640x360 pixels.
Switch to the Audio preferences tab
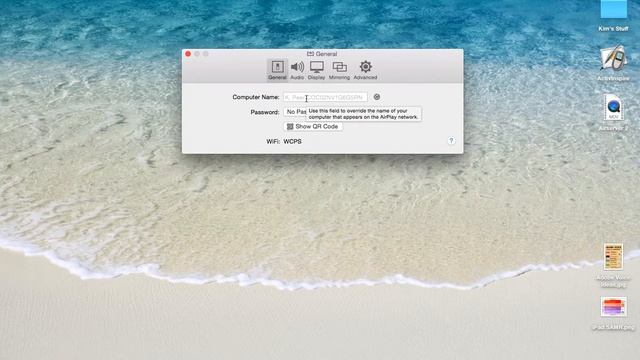[x=297, y=70]
